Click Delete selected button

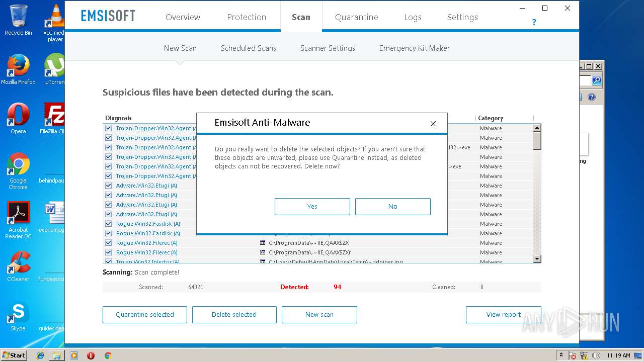point(234,315)
